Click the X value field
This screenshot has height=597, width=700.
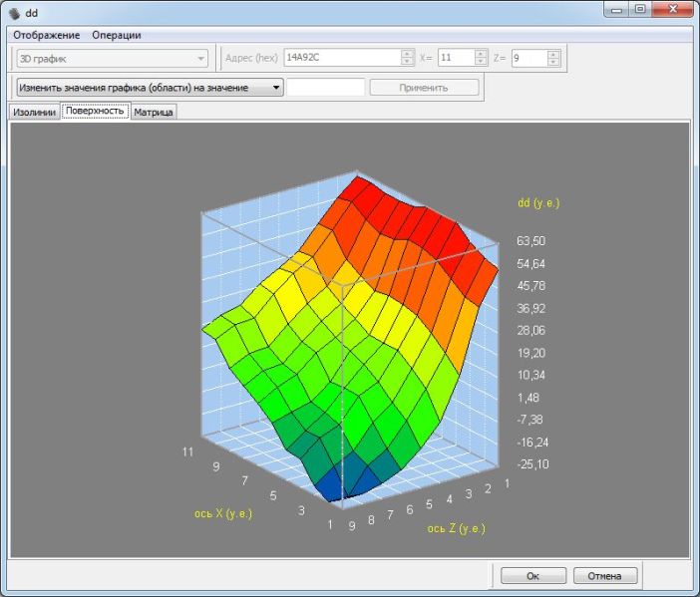455,59
